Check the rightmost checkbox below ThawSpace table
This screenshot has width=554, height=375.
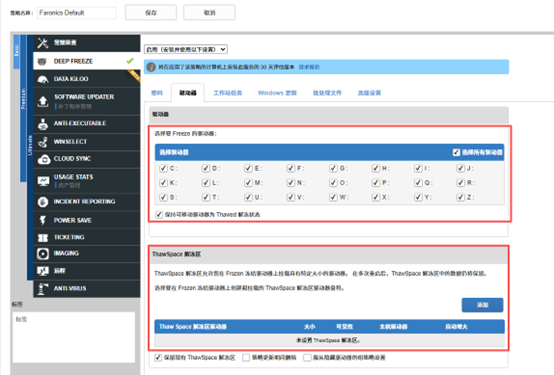click(x=307, y=358)
